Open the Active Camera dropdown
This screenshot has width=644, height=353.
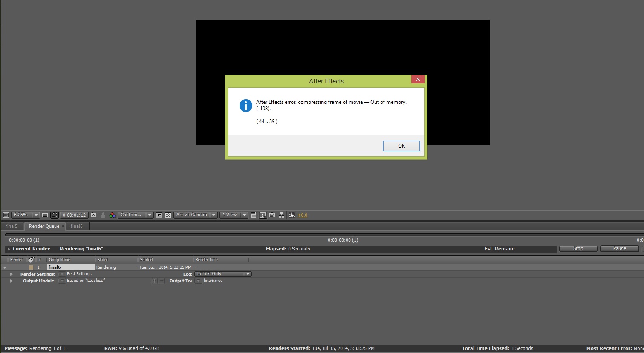pyautogui.click(x=196, y=215)
